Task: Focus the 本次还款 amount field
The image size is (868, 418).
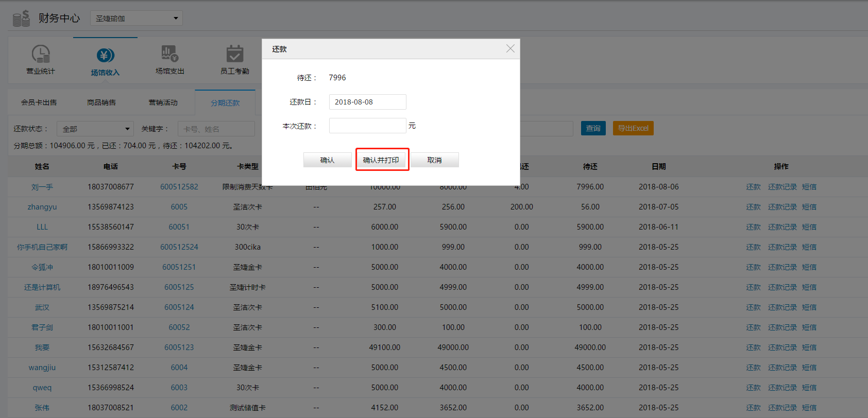Action: coord(368,126)
